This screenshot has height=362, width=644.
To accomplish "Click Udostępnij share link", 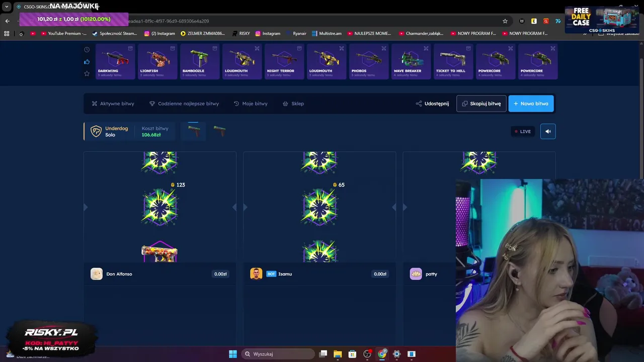I will (432, 104).
